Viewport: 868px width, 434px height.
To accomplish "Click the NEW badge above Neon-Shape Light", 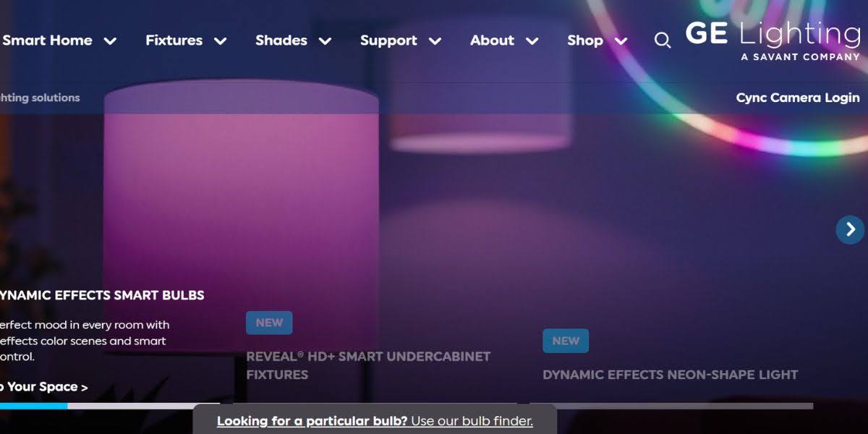I will pyautogui.click(x=566, y=341).
